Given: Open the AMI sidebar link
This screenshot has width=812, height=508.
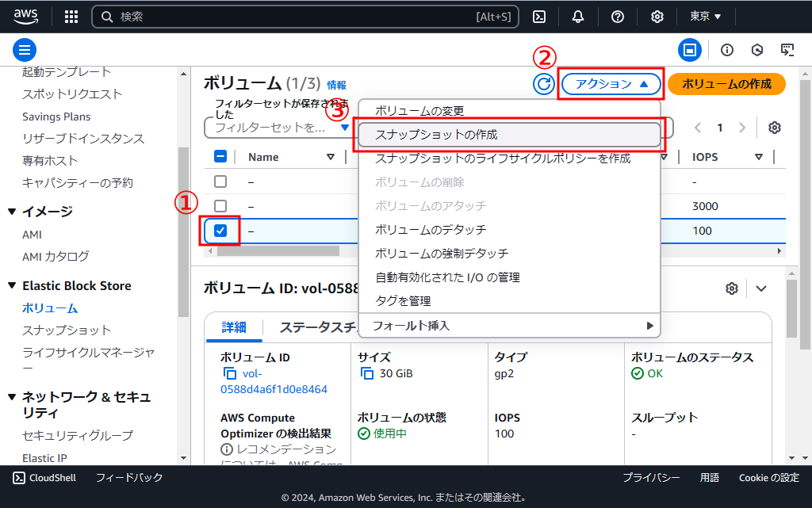Looking at the screenshot, I should [32, 235].
